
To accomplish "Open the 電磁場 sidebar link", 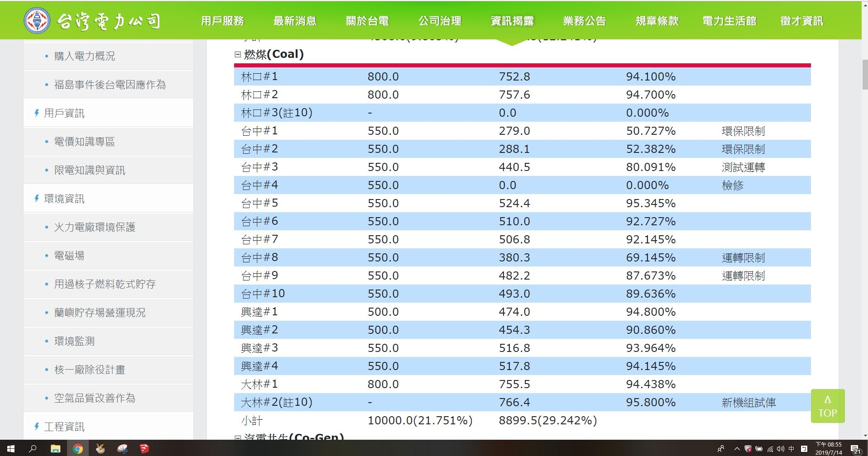I will point(69,256).
